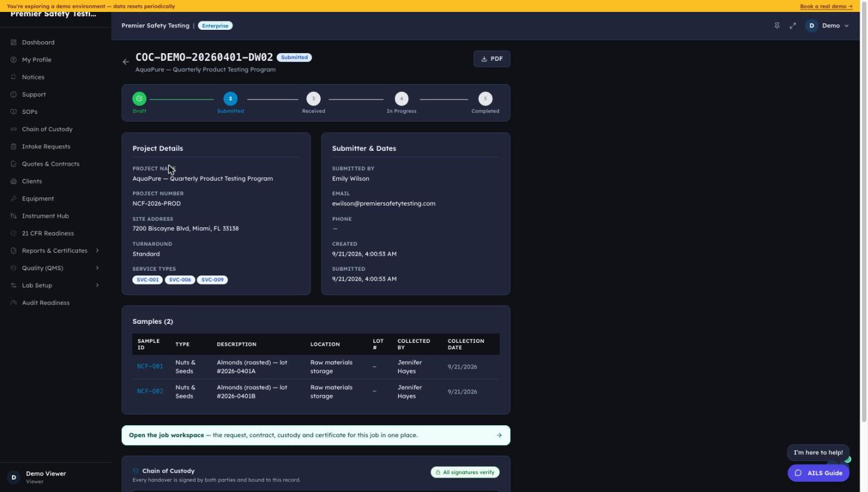Follow the Book a real demo link
868x492 pixels.
coord(826,6)
